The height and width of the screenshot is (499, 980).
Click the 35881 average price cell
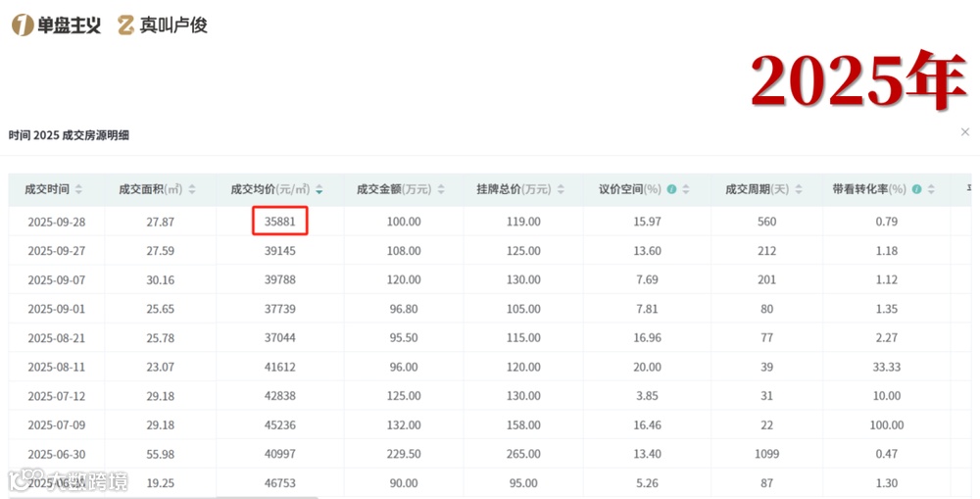[280, 222]
